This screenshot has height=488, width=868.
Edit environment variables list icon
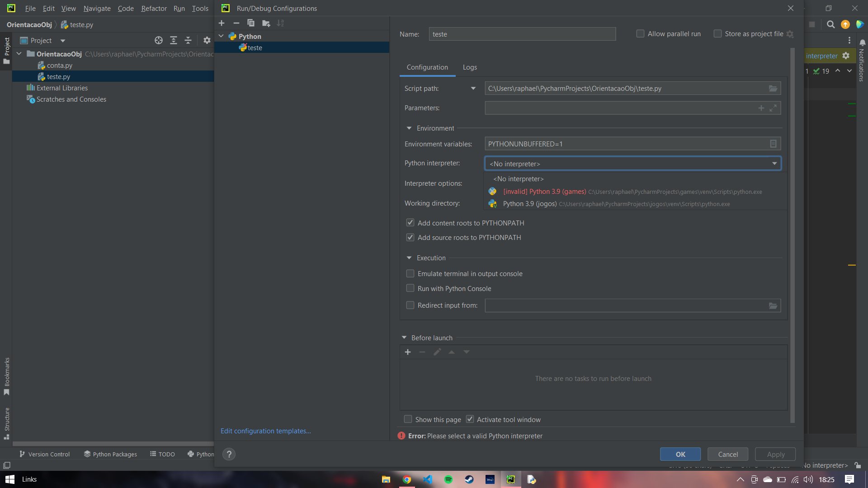pos(773,144)
